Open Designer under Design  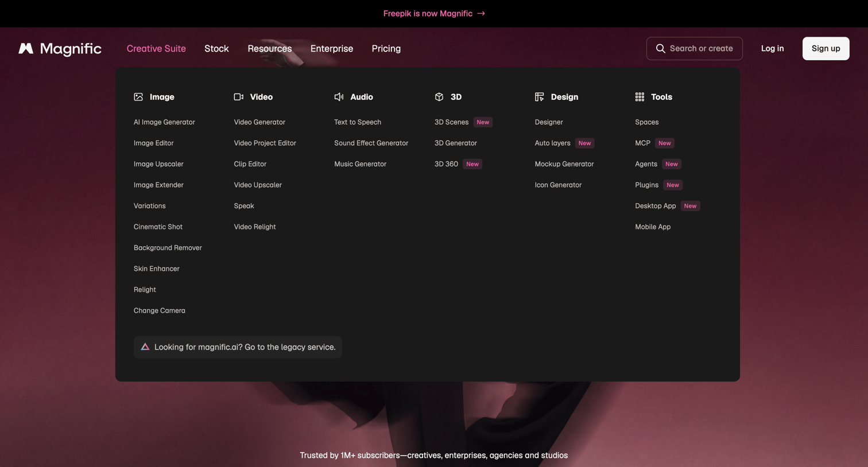coord(549,122)
